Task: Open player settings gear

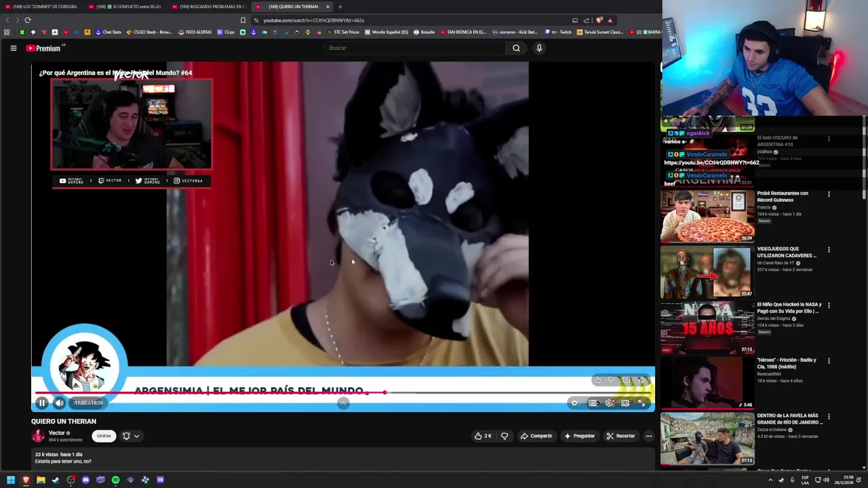Action: click(x=609, y=403)
